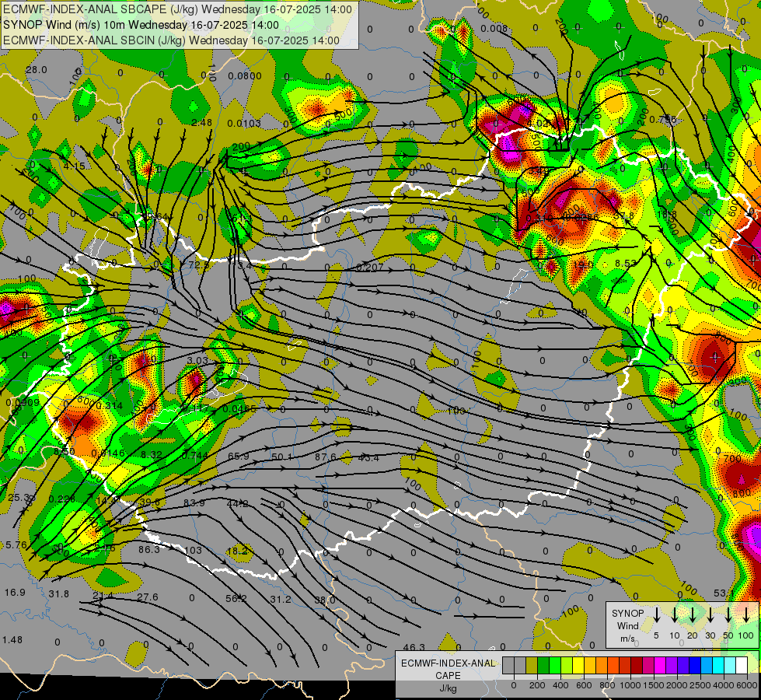Select the pure yellow CAPE swatch
This screenshot has width=761, height=700.
578,665
